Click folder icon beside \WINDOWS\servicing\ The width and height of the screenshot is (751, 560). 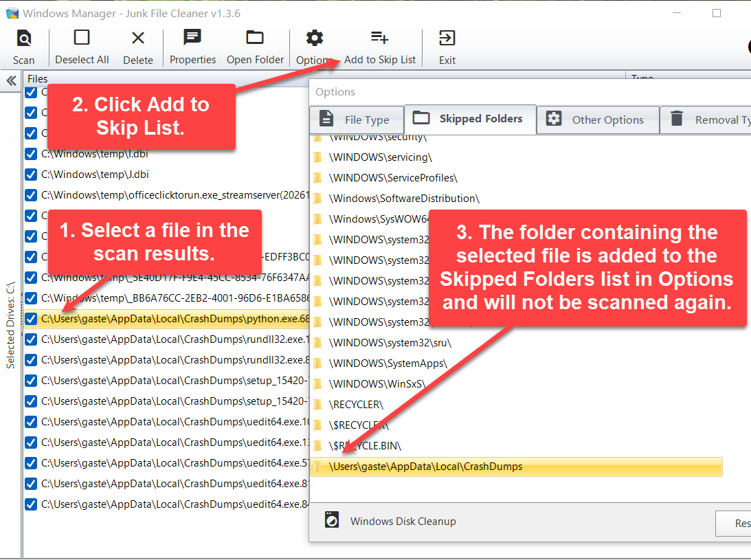click(x=317, y=157)
